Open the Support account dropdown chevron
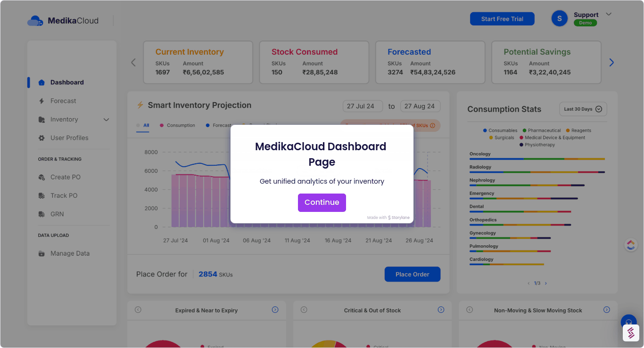The height and width of the screenshot is (348, 644). [609, 14]
